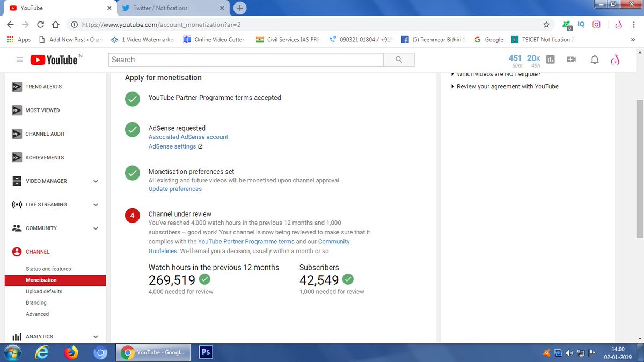This screenshot has width=644, height=362.
Task: Open YouTube Partner Programme terms link
Action: [246, 242]
